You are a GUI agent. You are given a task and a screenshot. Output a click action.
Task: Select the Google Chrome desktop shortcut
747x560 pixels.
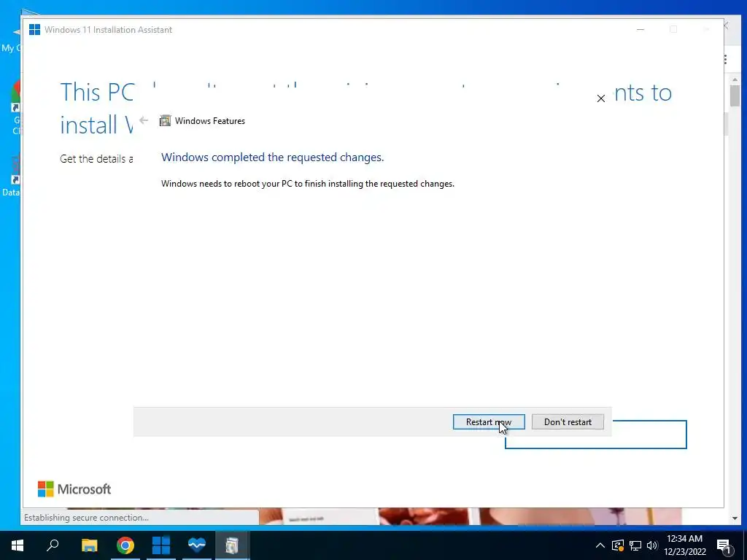[16, 107]
